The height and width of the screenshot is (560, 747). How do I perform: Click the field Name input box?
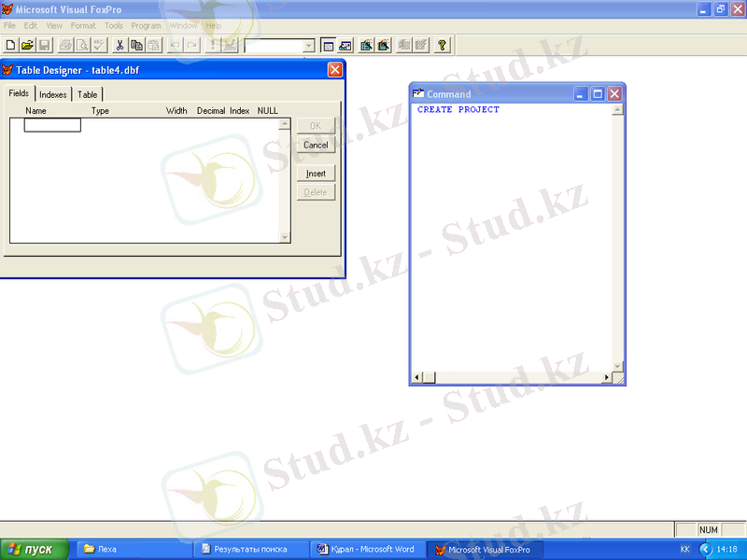point(52,125)
